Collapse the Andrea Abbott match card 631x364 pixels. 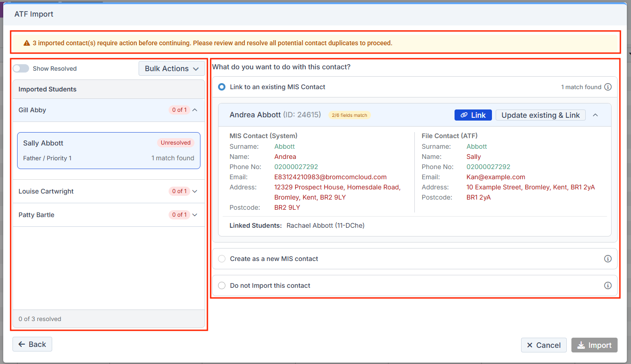(x=595, y=115)
